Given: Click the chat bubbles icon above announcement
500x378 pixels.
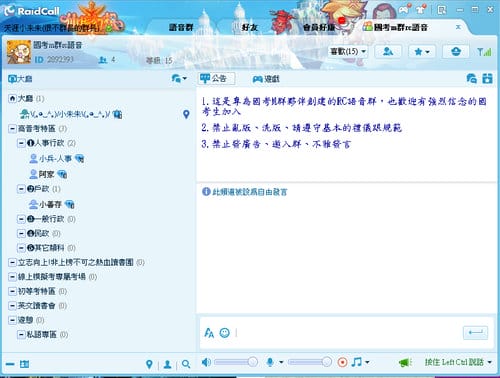Looking at the screenshot, I should pyautogui.click(x=471, y=79).
